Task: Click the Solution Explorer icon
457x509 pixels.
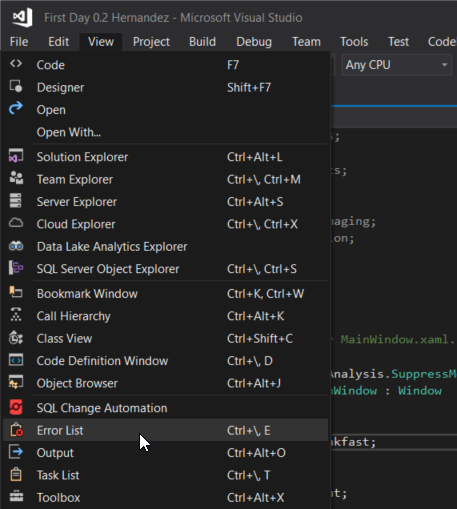Action: click(16, 156)
